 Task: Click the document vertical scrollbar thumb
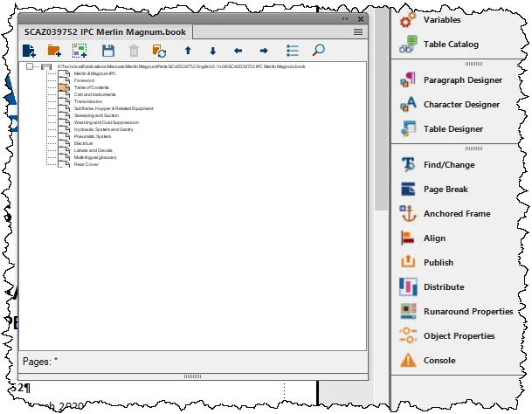coord(381,108)
